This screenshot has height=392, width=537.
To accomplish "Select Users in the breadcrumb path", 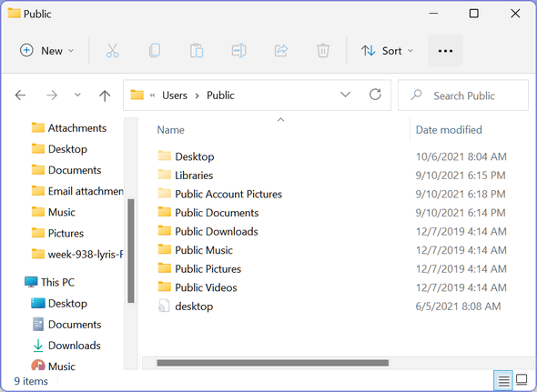I will [175, 95].
